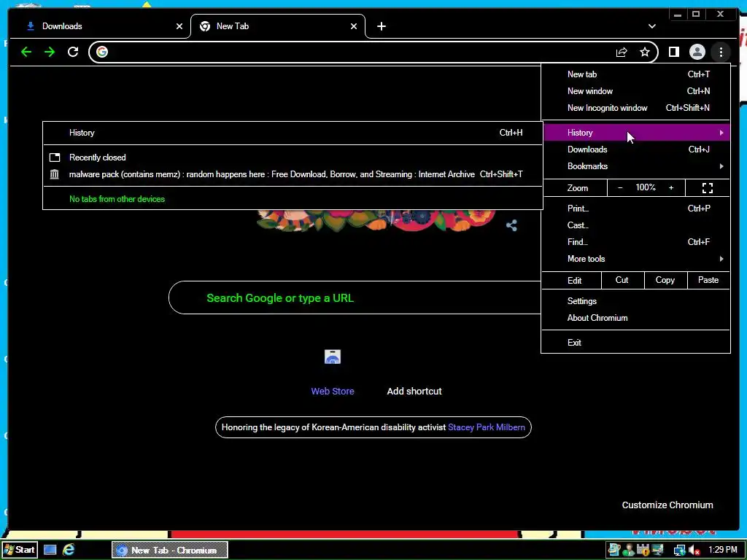Viewport: 747px width, 560px height.
Task: Increase zoom with plus button
Action: click(671, 188)
